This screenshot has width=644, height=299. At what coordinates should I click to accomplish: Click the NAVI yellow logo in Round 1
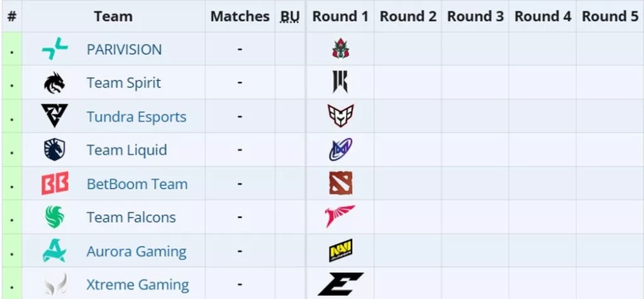[341, 250]
